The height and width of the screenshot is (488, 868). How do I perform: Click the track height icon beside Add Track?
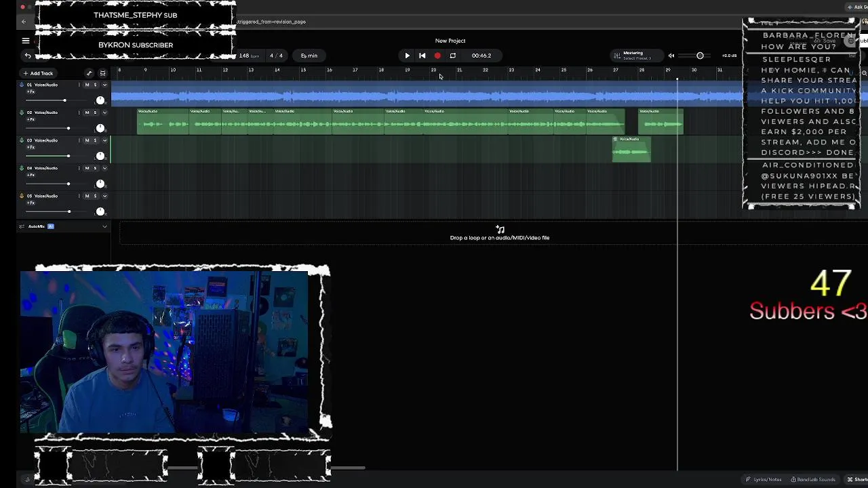coord(103,73)
